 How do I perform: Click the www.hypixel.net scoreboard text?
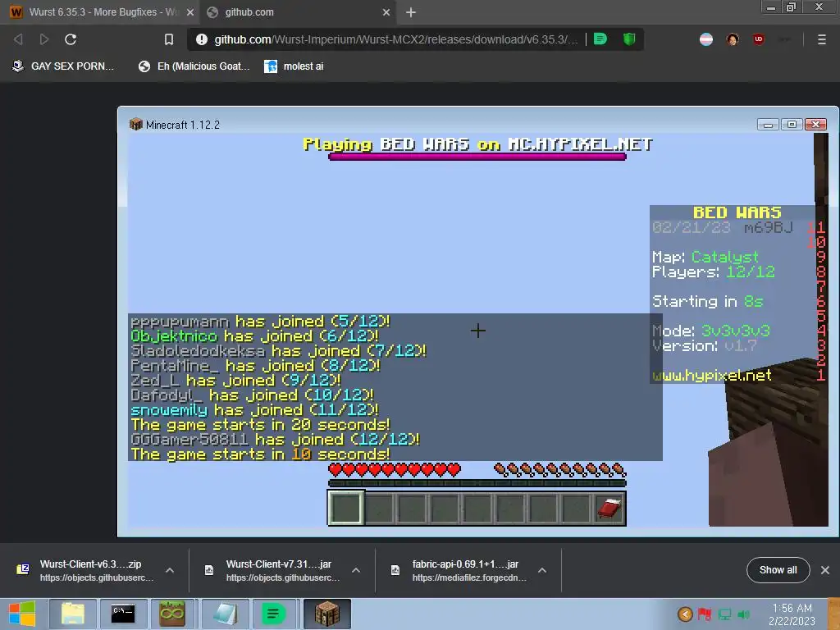(x=712, y=375)
